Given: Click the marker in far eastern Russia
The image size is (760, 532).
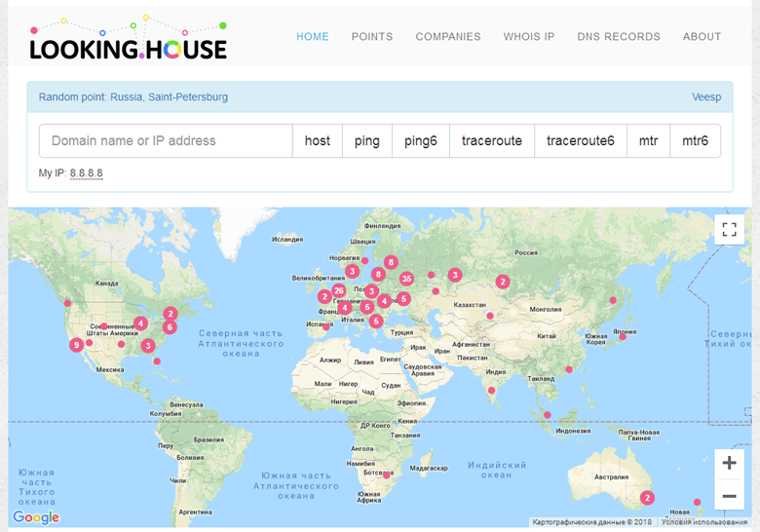Looking at the screenshot, I should point(613,300).
